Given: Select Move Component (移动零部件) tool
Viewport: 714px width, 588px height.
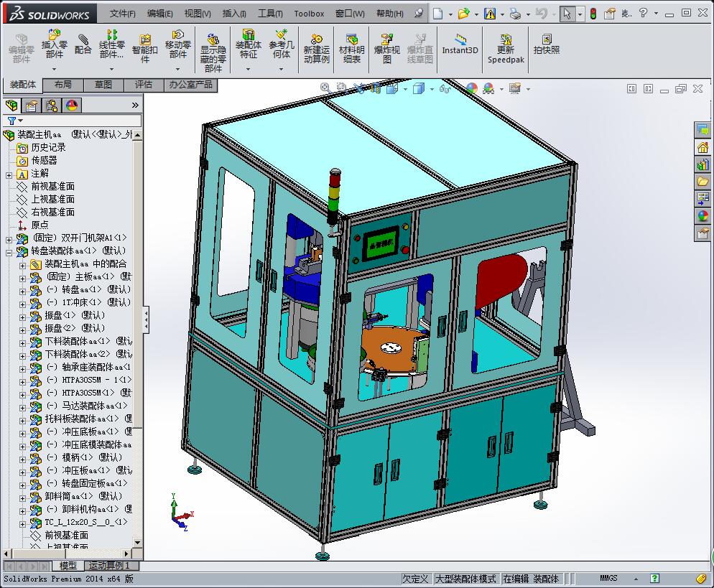Looking at the screenshot, I should tap(177, 44).
